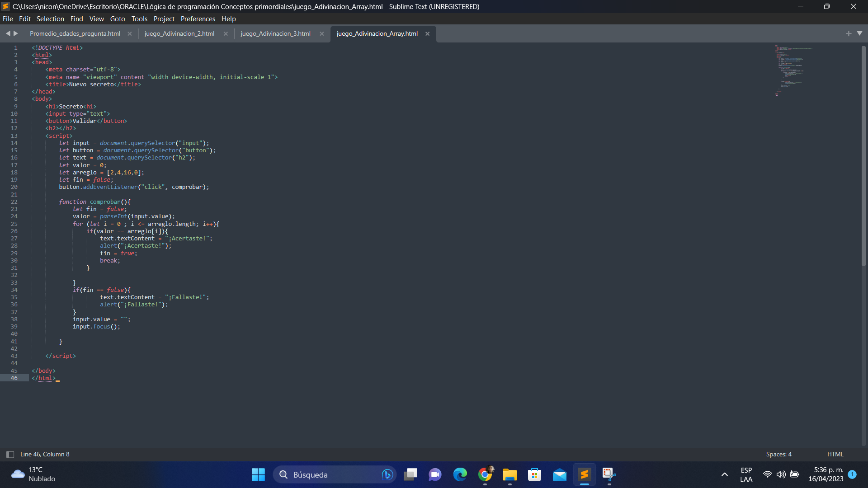Viewport: 868px width, 488px height.
Task: Open Google Chrome from taskbar
Action: pos(485,475)
